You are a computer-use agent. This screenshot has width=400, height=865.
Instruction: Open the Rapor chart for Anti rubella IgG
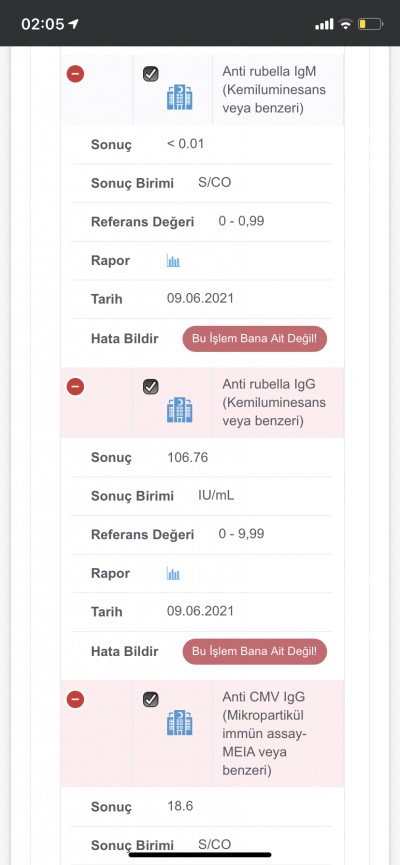[x=173, y=574]
